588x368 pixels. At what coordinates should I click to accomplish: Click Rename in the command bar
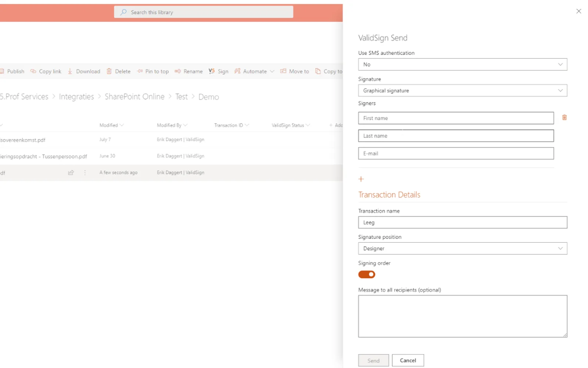(189, 71)
